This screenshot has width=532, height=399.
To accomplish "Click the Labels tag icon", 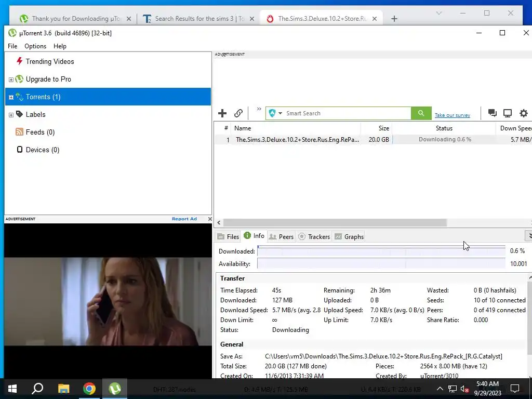I will tap(19, 114).
